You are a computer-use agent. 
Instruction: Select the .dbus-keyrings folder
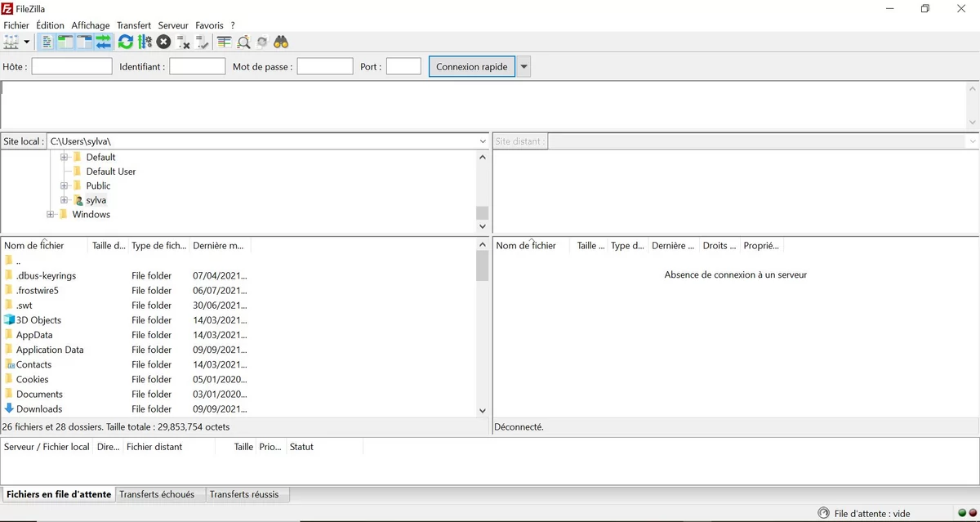click(x=46, y=276)
